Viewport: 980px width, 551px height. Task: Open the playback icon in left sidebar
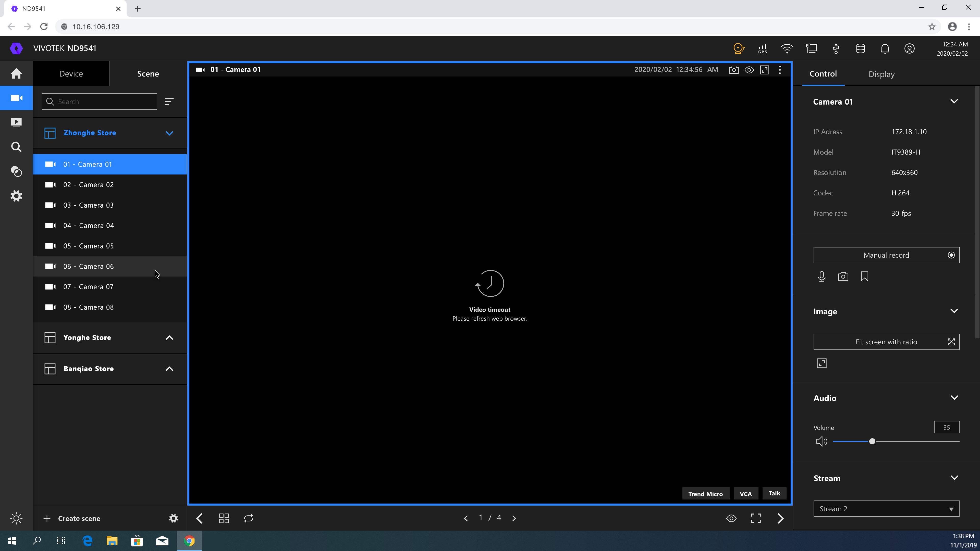[x=16, y=122]
